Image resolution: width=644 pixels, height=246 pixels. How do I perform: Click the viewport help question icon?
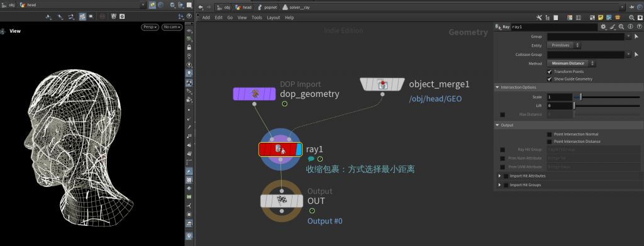click(x=189, y=16)
